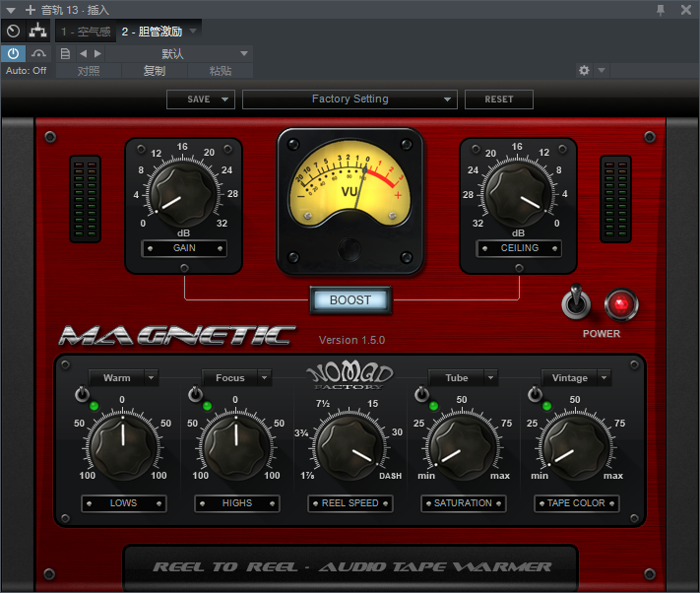Viewport: 700px width, 593px height.
Task: Open the plugin compare clock icon
Action: (14, 31)
